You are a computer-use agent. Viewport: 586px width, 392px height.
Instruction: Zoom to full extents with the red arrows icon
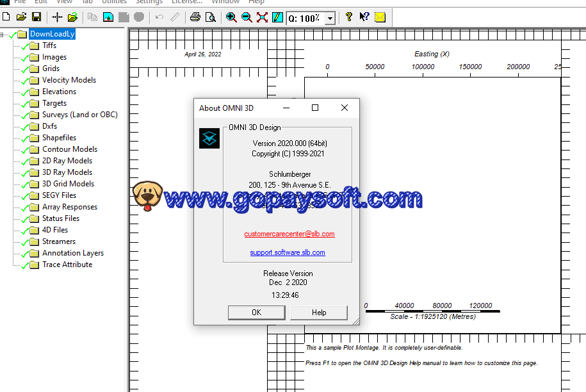coord(262,17)
